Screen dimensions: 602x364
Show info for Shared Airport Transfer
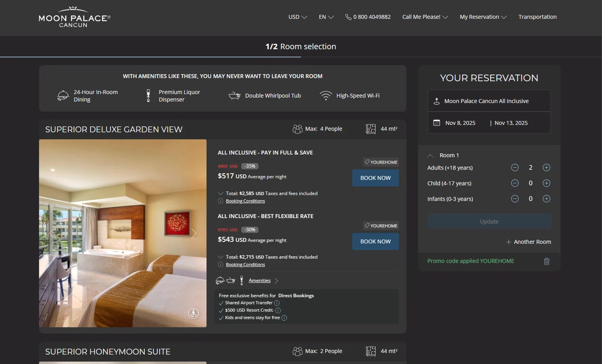point(277,303)
